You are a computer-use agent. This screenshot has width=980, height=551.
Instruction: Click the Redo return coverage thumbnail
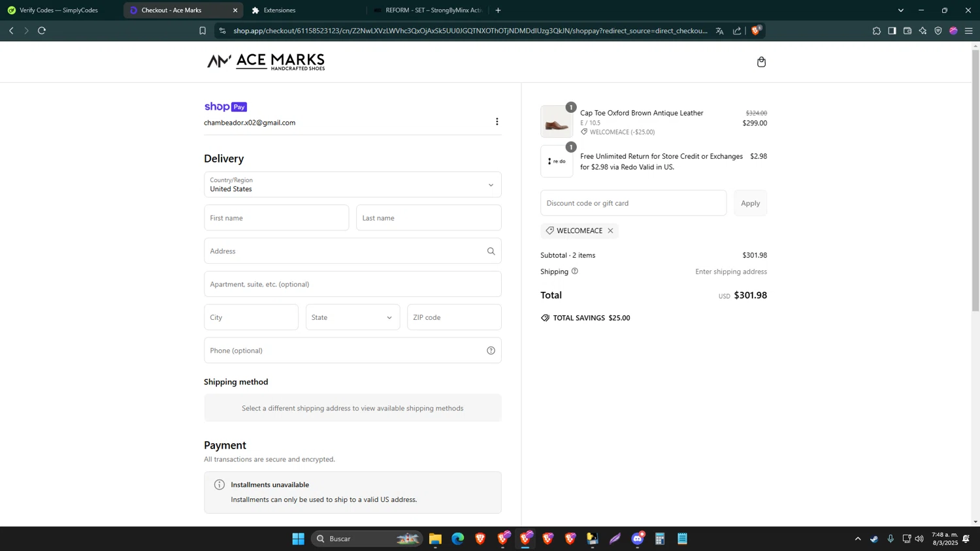(x=557, y=161)
